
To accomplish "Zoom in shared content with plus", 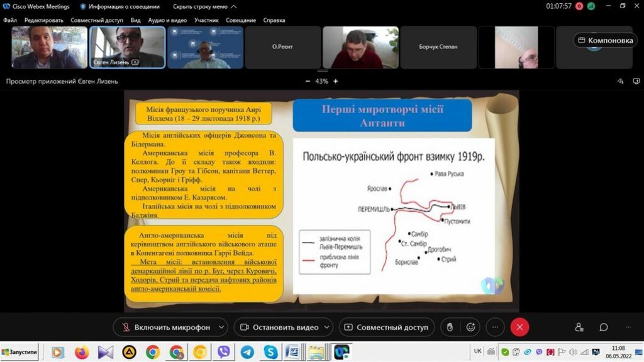I will point(336,81).
